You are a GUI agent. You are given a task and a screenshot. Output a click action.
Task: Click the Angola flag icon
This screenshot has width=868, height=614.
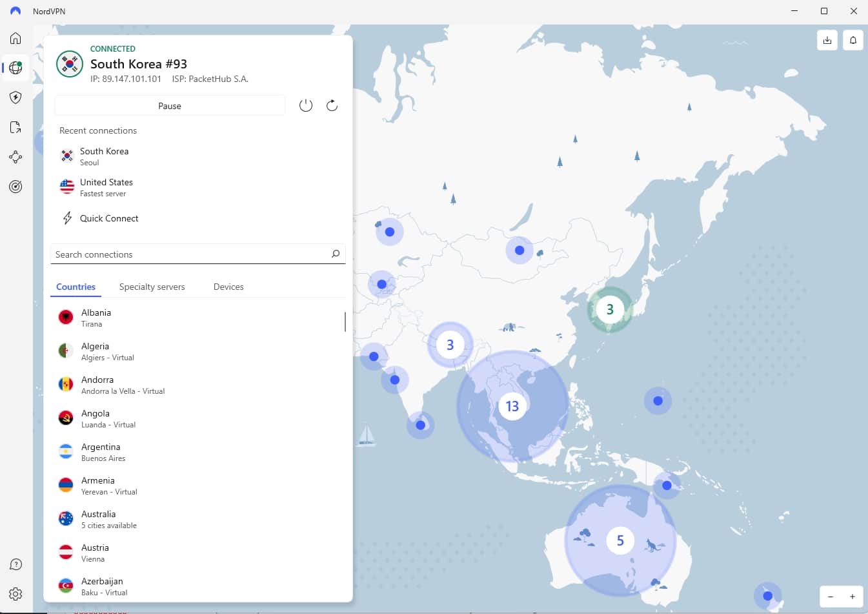(66, 418)
